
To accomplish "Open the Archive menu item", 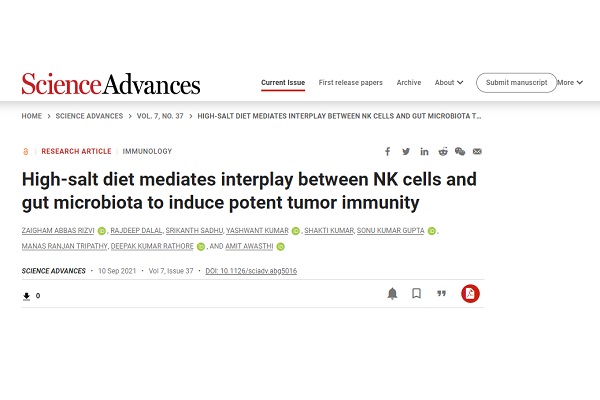I will pos(408,83).
